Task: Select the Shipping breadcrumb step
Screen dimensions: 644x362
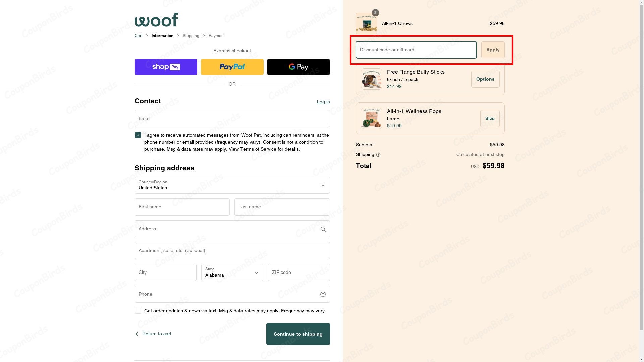Action: (191, 36)
